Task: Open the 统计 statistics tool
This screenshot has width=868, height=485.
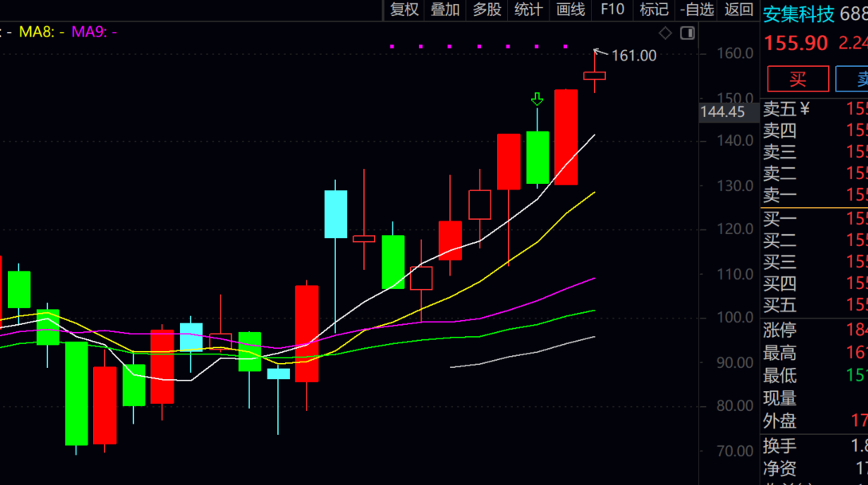Action: (x=528, y=10)
